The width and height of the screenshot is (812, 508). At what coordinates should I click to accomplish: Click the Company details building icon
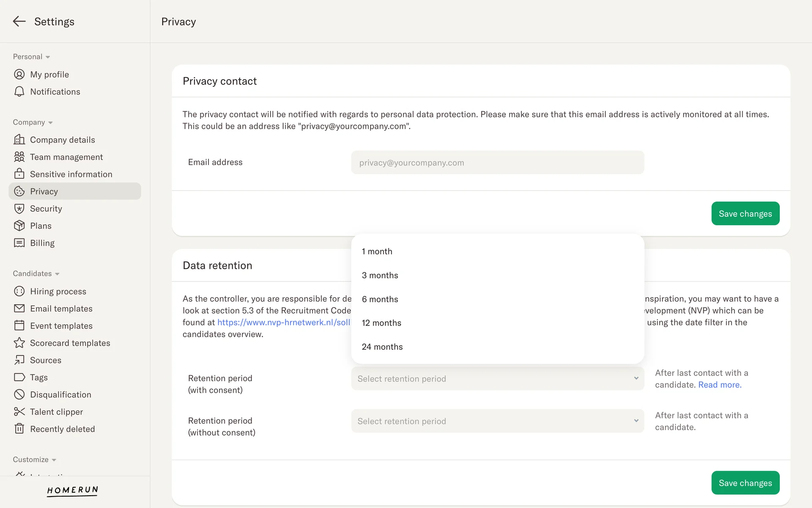click(19, 140)
